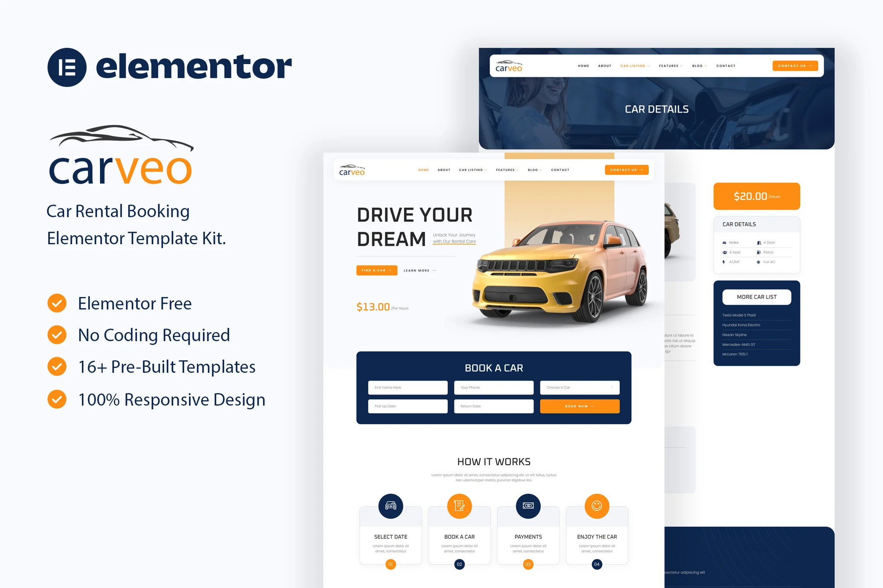
Task: Select the Home navigation tab
Action: pyautogui.click(x=423, y=170)
